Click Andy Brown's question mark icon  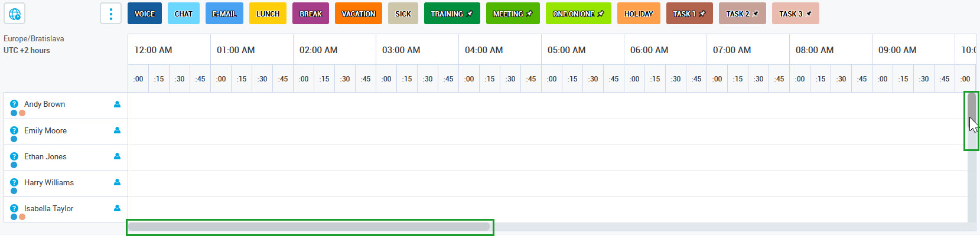[14, 104]
